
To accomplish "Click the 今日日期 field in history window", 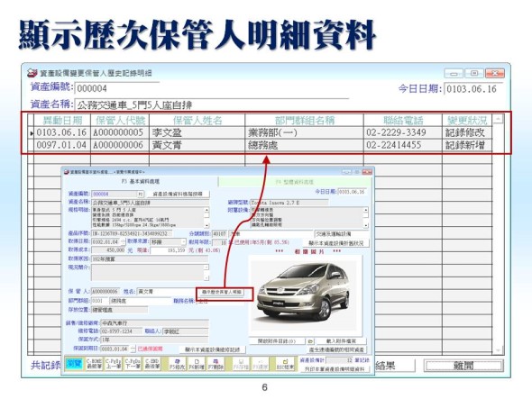I will (x=473, y=89).
